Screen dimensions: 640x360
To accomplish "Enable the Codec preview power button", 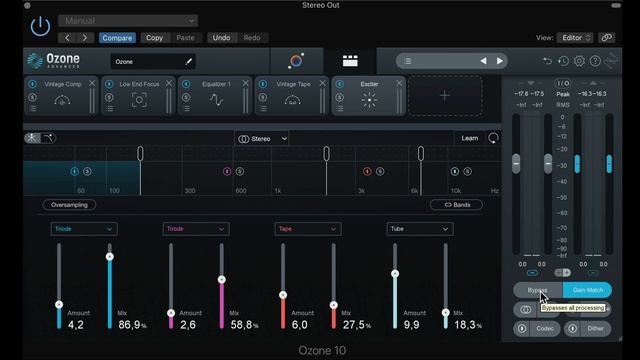I will pos(522,329).
